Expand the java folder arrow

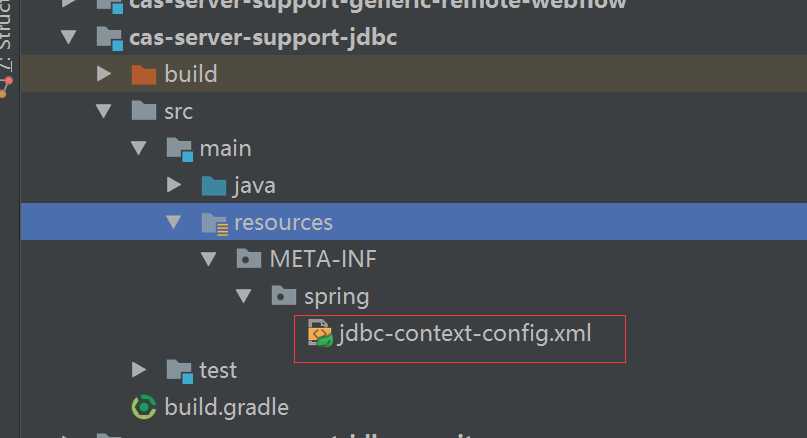174,185
